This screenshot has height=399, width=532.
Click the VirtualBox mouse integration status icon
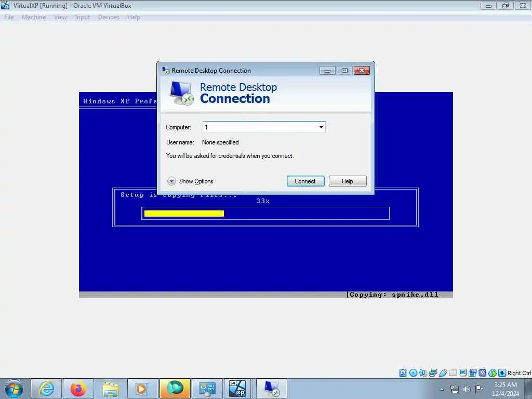click(x=493, y=373)
